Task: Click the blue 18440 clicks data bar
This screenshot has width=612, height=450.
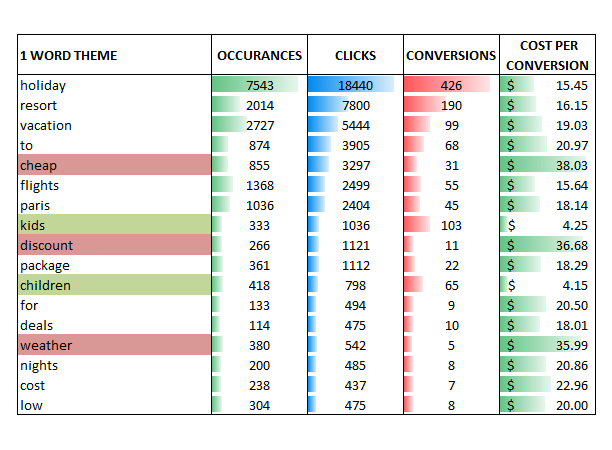Action: coord(354,85)
